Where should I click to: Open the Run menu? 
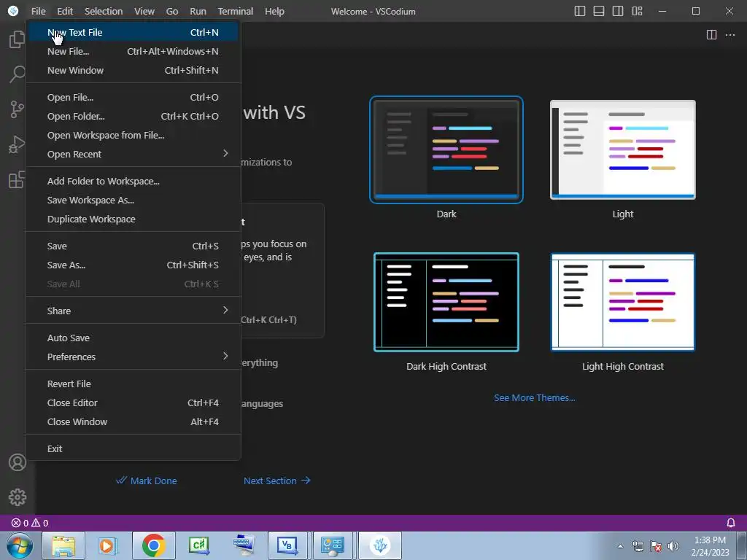(x=198, y=11)
